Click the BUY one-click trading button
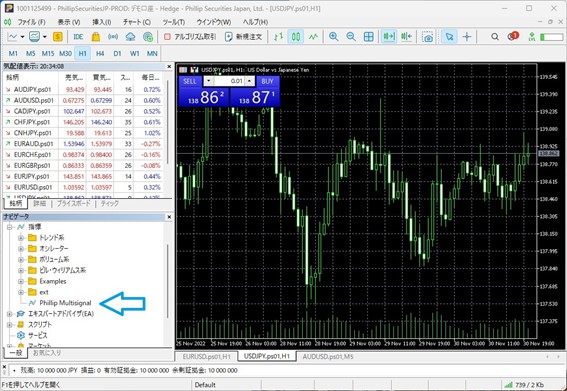 267,81
